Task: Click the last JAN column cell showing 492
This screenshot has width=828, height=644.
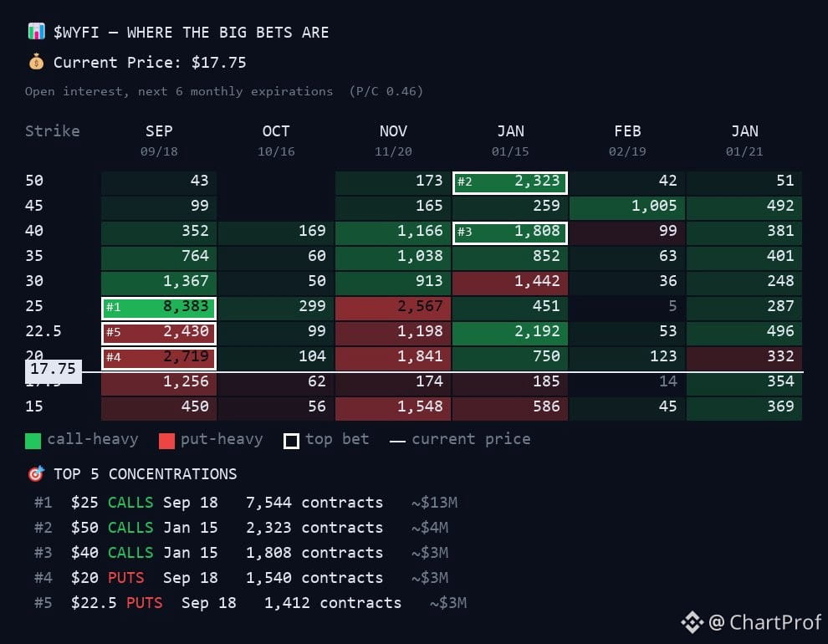Action: coord(744,207)
